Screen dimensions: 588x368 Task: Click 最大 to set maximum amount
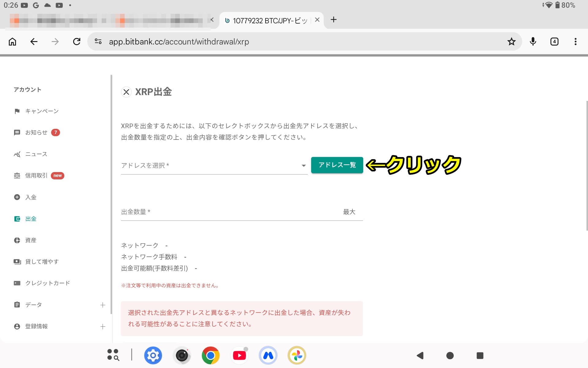coord(349,212)
